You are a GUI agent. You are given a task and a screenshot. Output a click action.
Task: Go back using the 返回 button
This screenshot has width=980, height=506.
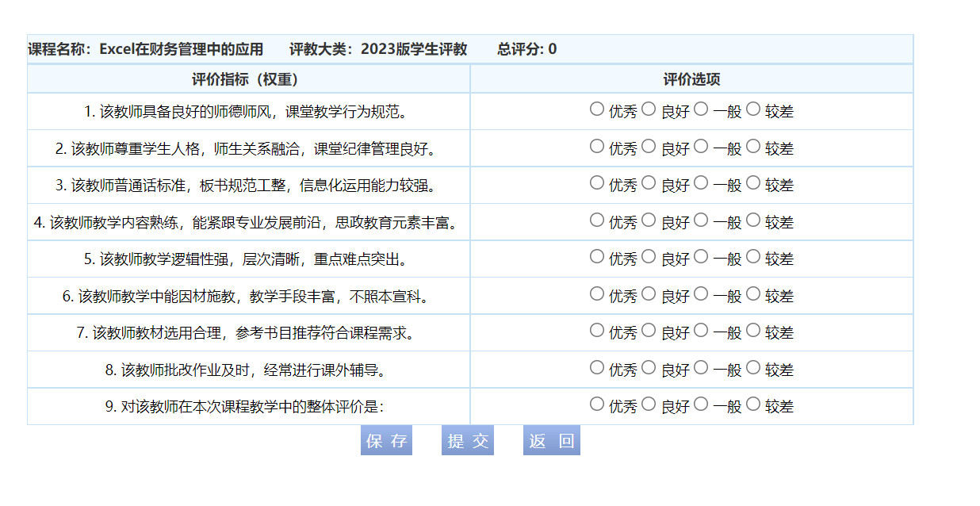(552, 441)
